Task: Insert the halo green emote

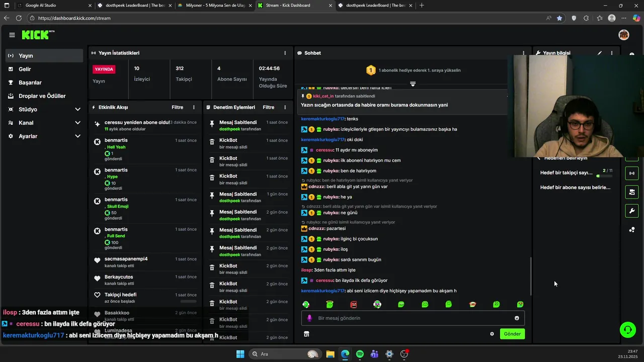Action: (330, 304)
